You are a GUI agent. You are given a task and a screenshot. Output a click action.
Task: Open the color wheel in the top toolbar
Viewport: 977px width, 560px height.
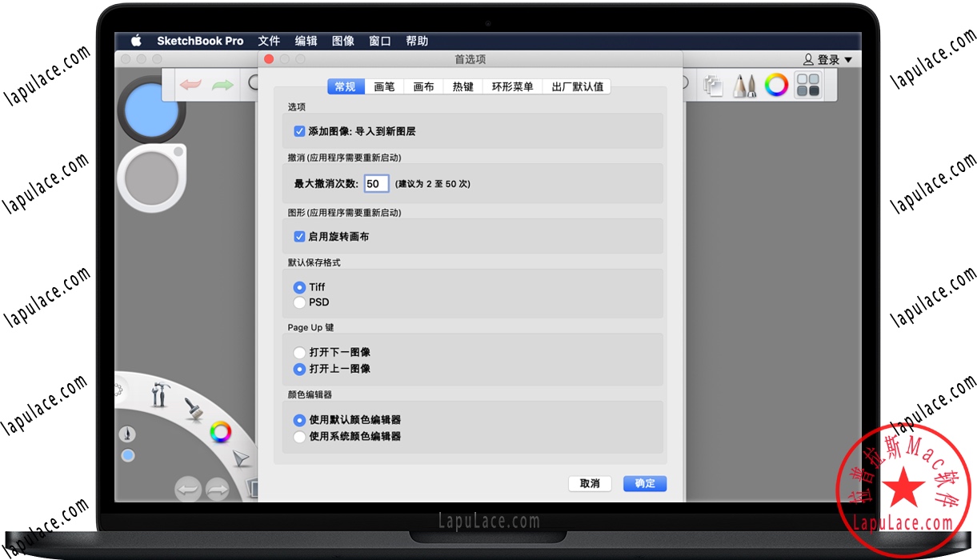(776, 85)
